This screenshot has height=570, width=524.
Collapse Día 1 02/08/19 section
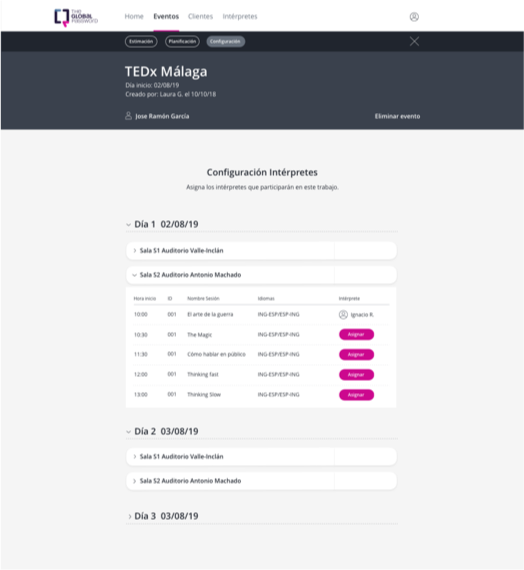[128, 225]
